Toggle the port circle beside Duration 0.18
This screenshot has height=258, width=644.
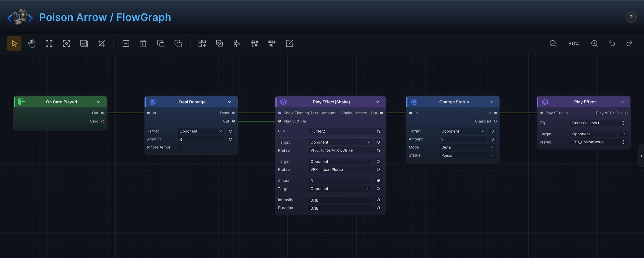point(378,208)
